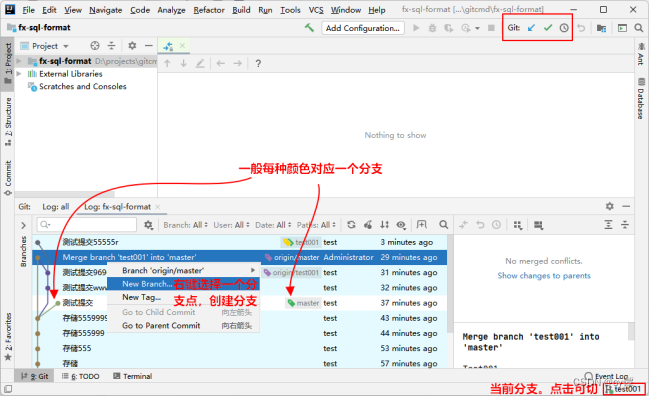
Task: Open the Favorites side tool tab
Action: [x=8, y=337]
